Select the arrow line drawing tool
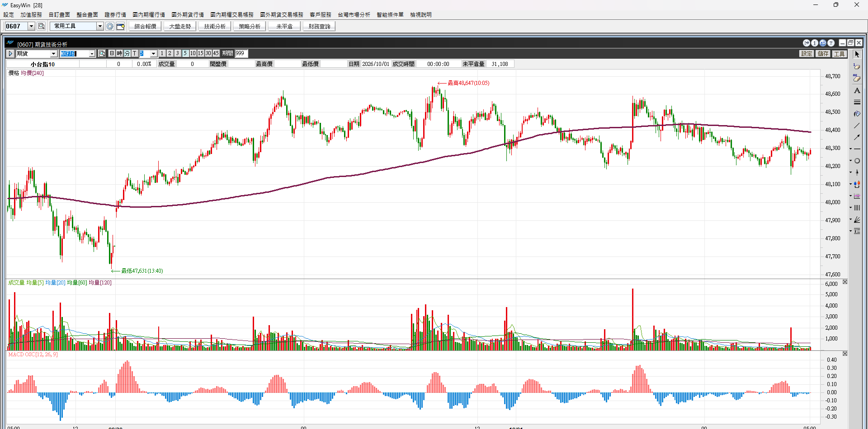868x429 pixels. tap(857, 137)
